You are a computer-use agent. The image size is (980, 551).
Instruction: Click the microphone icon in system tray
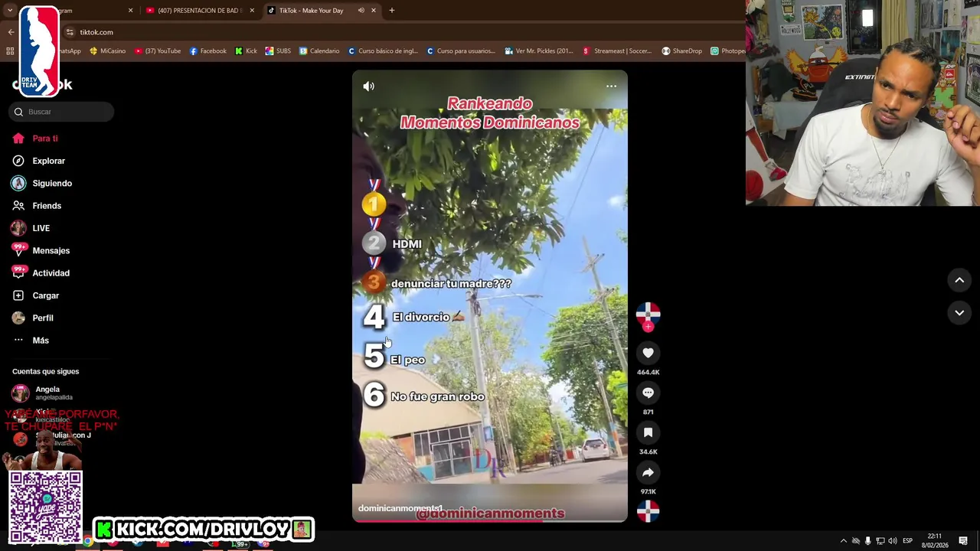point(867,541)
